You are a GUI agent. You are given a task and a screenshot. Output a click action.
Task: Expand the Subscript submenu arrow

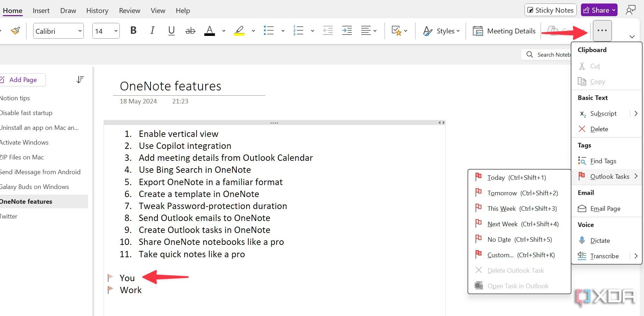click(636, 114)
